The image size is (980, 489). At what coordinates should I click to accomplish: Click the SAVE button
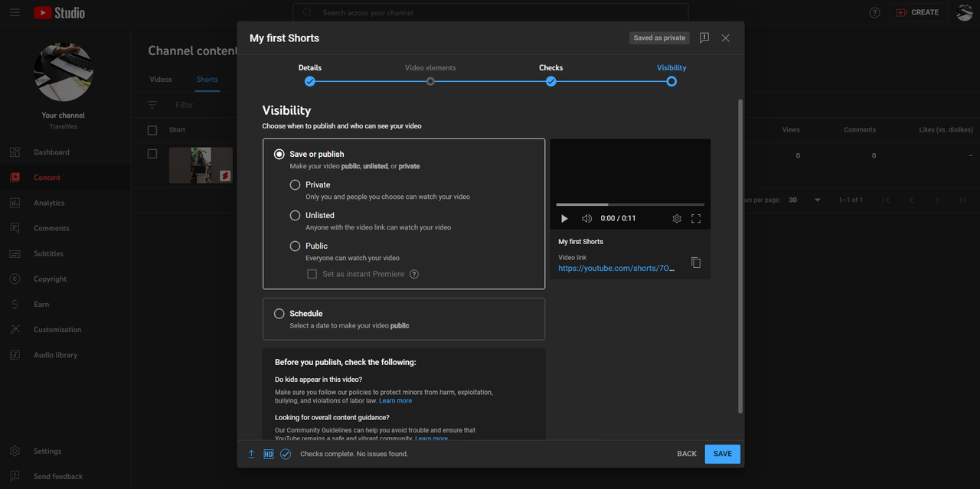[723, 454]
